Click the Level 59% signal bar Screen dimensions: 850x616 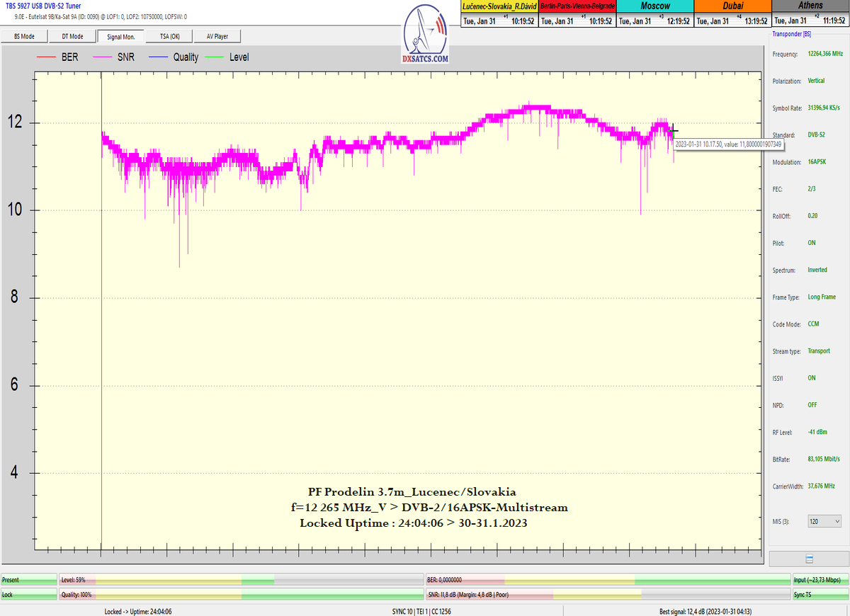241,579
